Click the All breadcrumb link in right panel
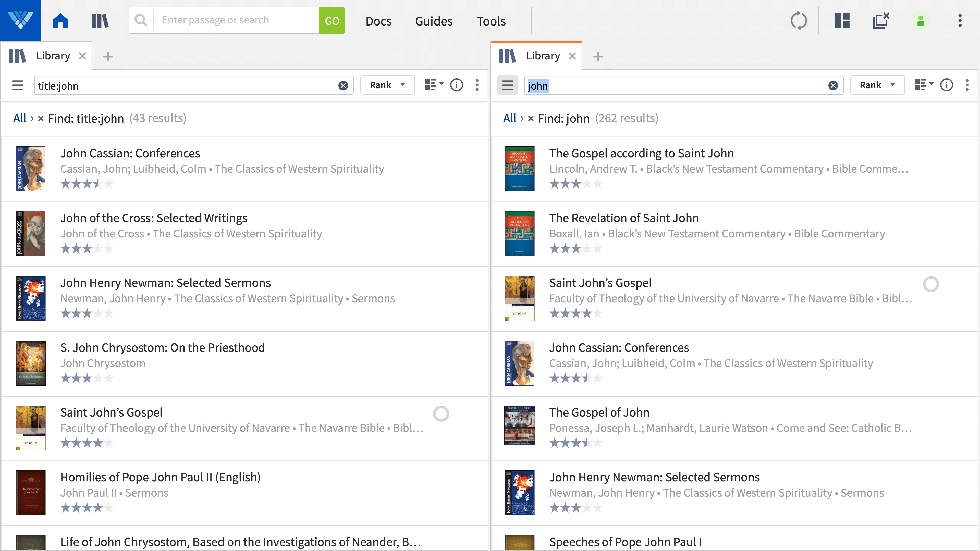The height and width of the screenshot is (551, 980). tap(509, 118)
